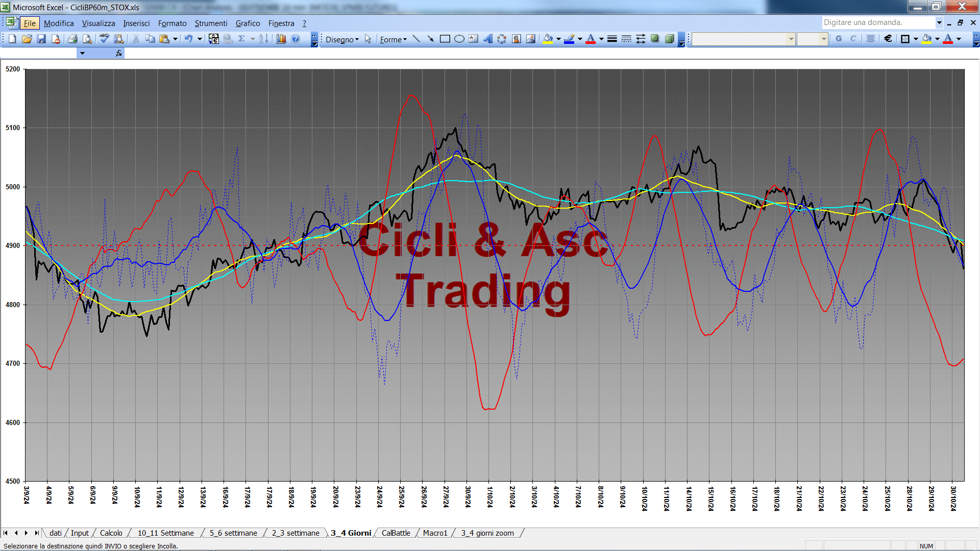The height and width of the screenshot is (551, 980).
Task: Click the Shadow Style icon
Action: pos(655,39)
